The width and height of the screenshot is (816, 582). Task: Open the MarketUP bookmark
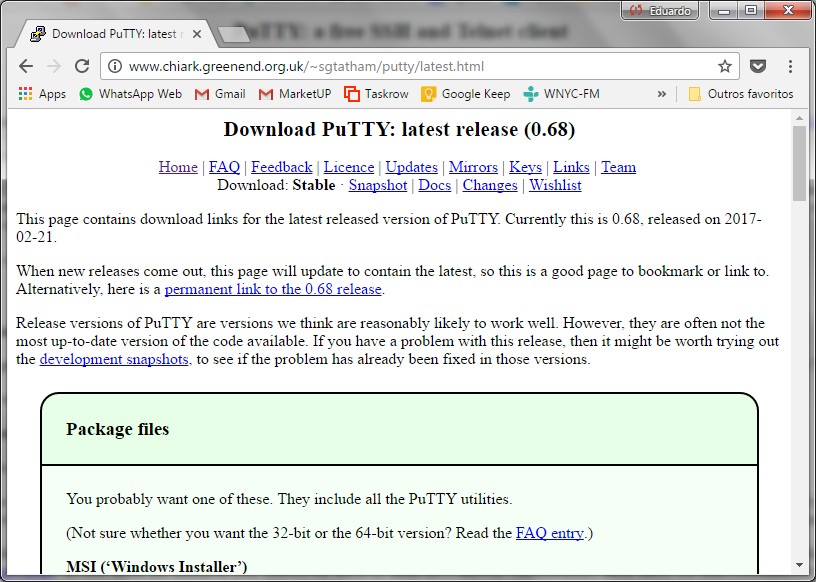pos(295,94)
